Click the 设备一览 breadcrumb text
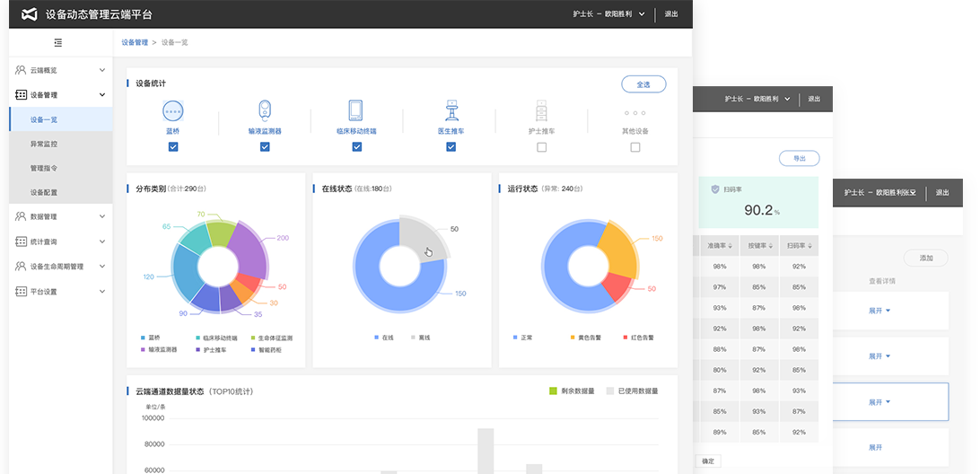This screenshot has width=980, height=474. (x=174, y=42)
